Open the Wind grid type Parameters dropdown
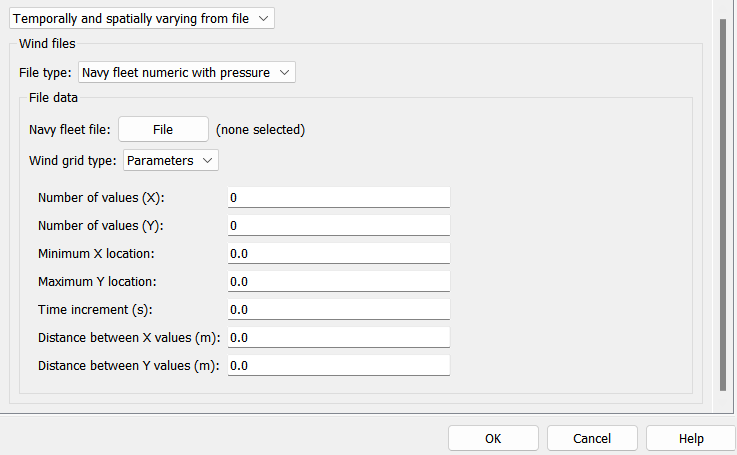 click(x=171, y=160)
